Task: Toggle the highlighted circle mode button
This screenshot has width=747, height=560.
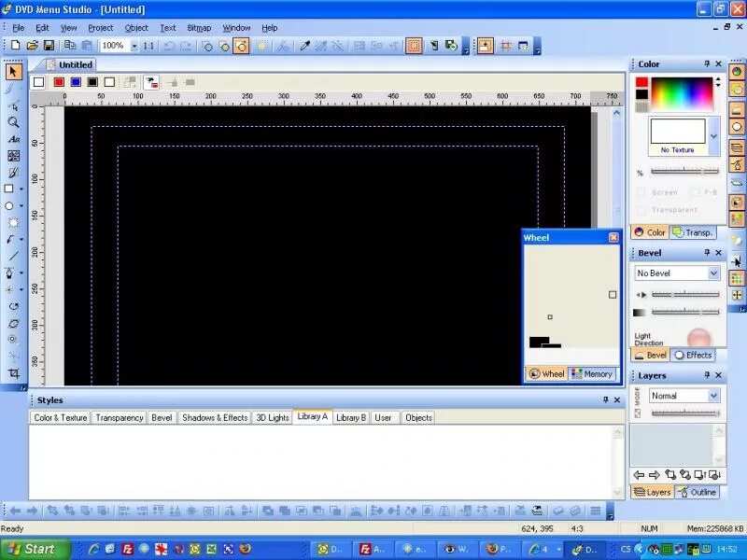Action: (x=242, y=46)
